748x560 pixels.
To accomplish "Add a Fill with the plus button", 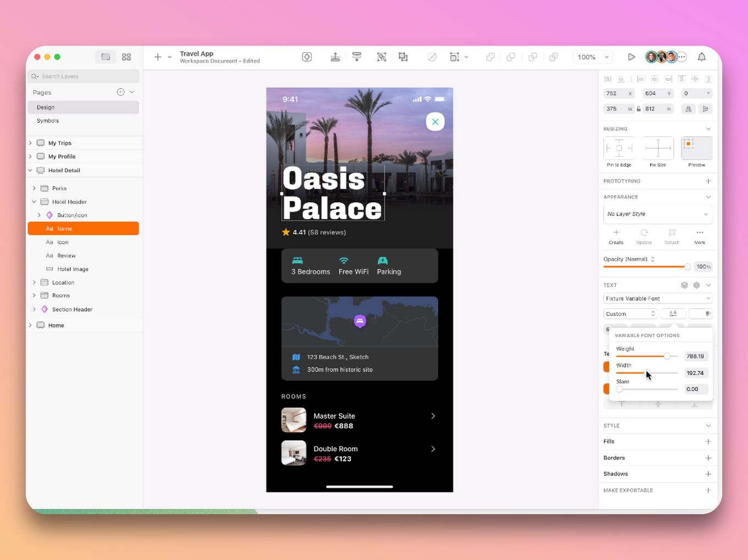I will pyautogui.click(x=708, y=441).
